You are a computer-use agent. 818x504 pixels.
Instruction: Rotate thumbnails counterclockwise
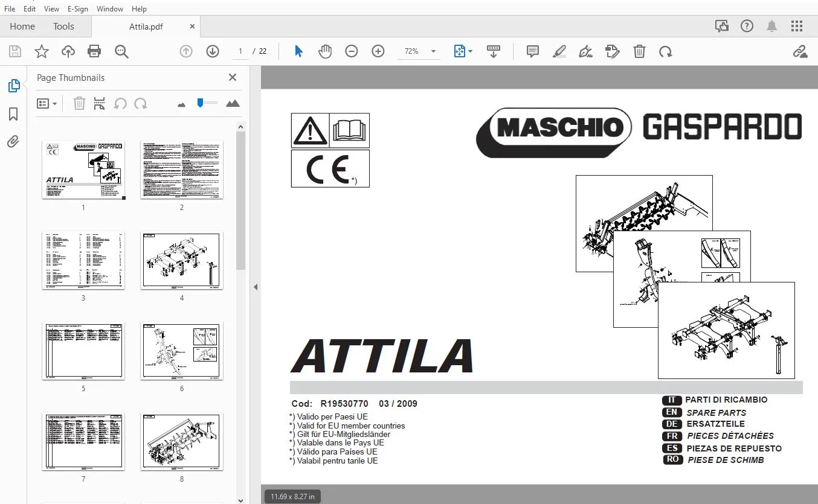[120, 103]
